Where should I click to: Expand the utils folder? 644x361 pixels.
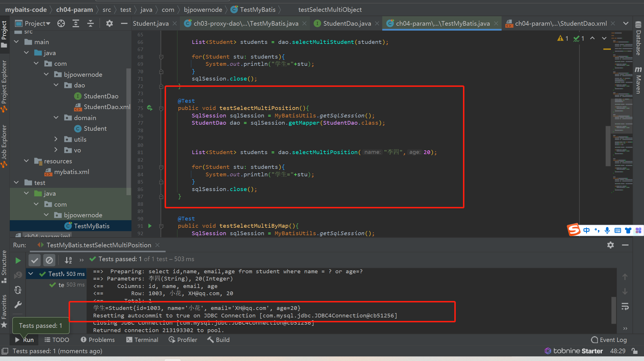tap(56, 139)
